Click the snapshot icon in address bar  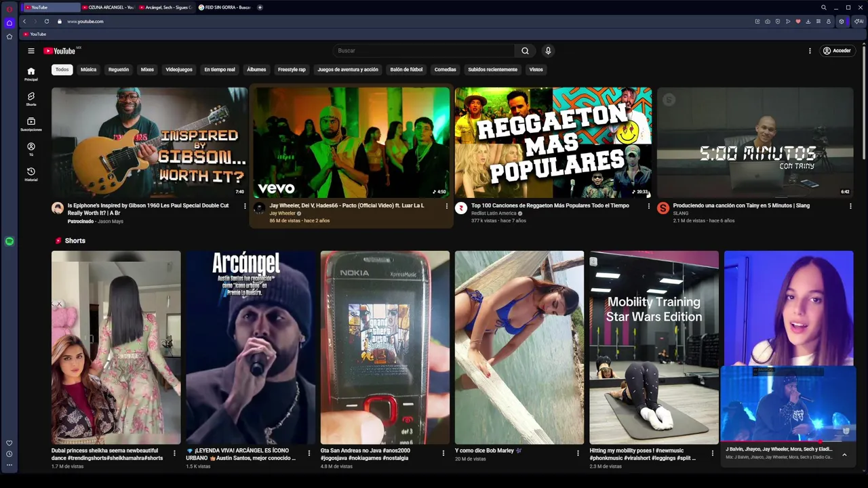(768, 22)
